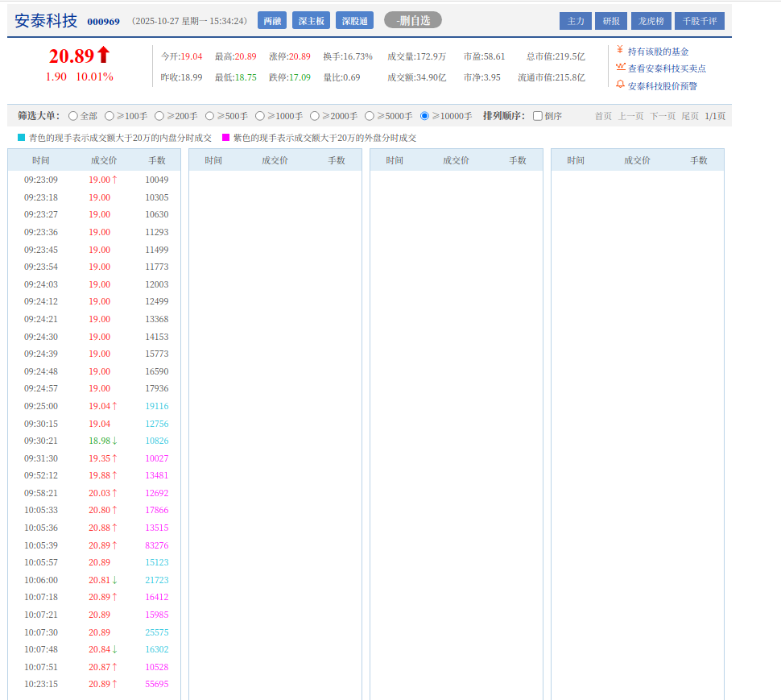Select the ≥200手 radio button

159,116
